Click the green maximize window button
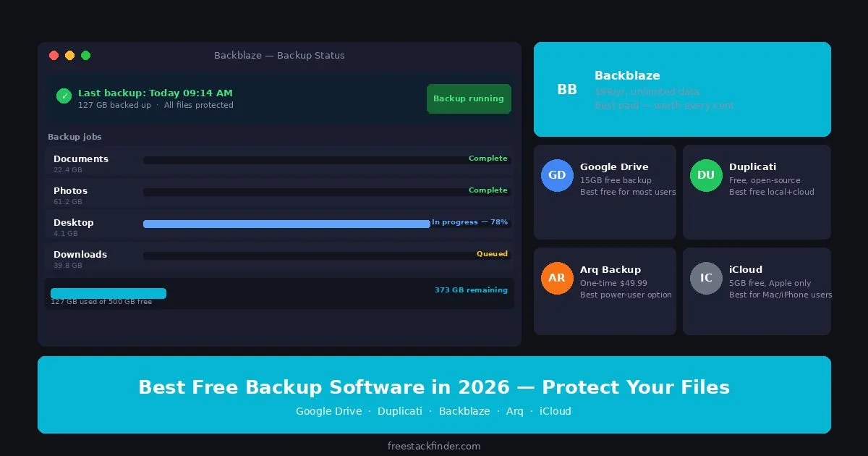This screenshot has width=868, height=456. 85,55
